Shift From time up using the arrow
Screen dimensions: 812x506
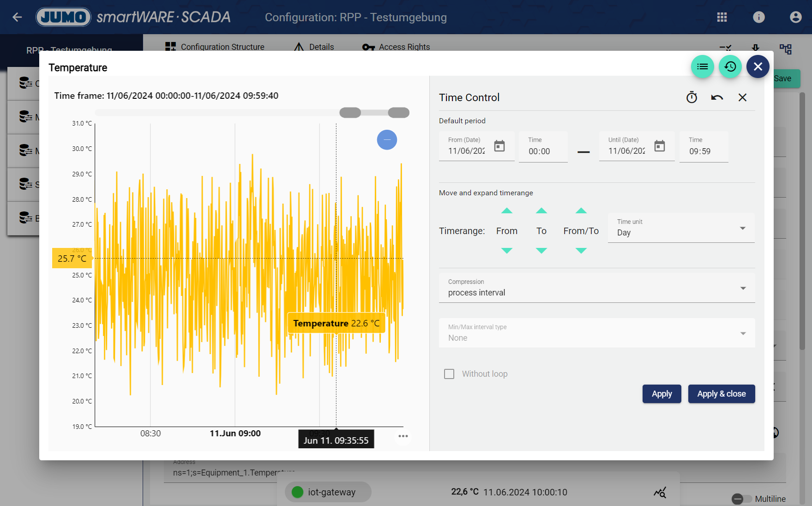[507, 211]
